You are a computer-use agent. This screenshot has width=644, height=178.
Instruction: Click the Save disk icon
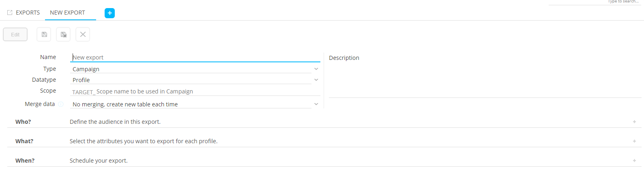coord(44,34)
